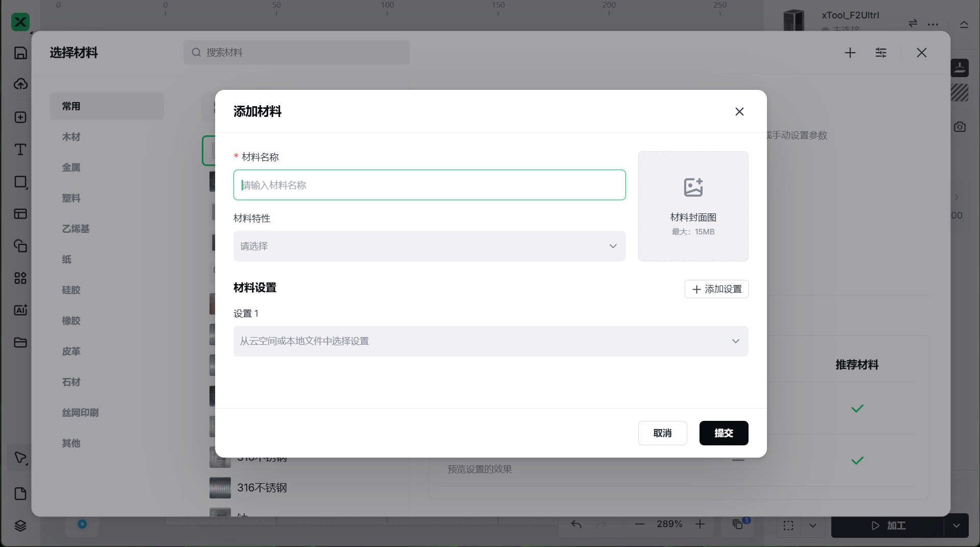The width and height of the screenshot is (980, 547).
Task: Click the 材料名称 input field
Action: click(x=429, y=185)
